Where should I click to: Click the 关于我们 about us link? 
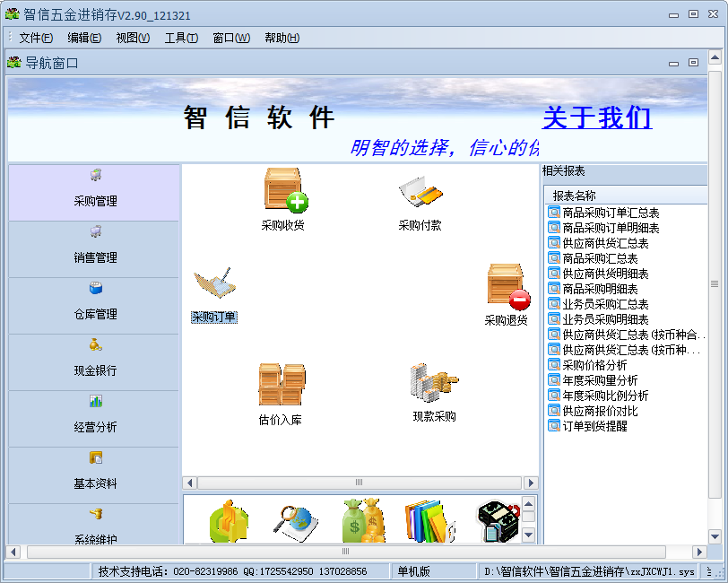[597, 118]
